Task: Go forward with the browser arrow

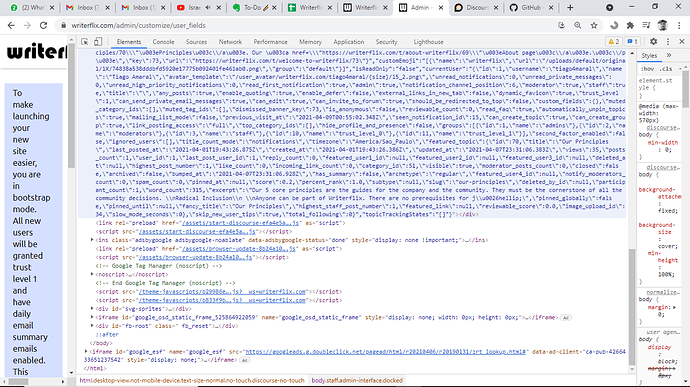Action: coord(27,26)
